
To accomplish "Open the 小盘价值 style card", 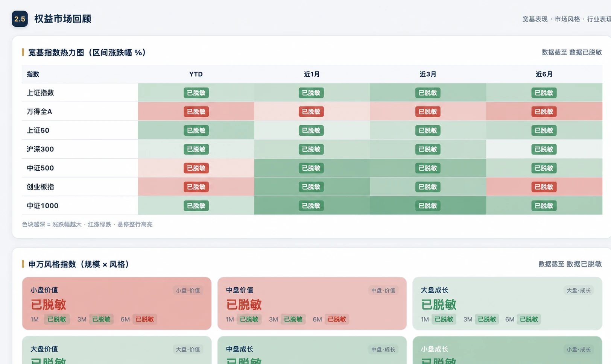I will [x=117, y=303].
